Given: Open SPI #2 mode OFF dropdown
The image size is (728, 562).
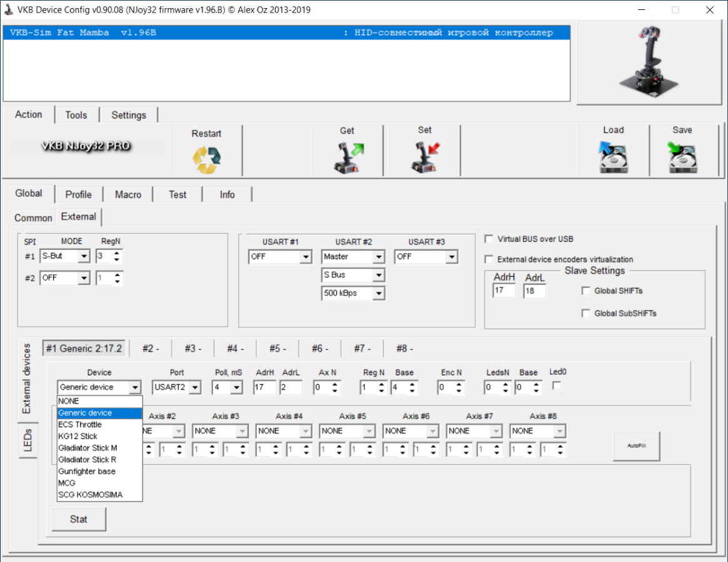Looking at the screenshot, I should (x=84, y=278).
